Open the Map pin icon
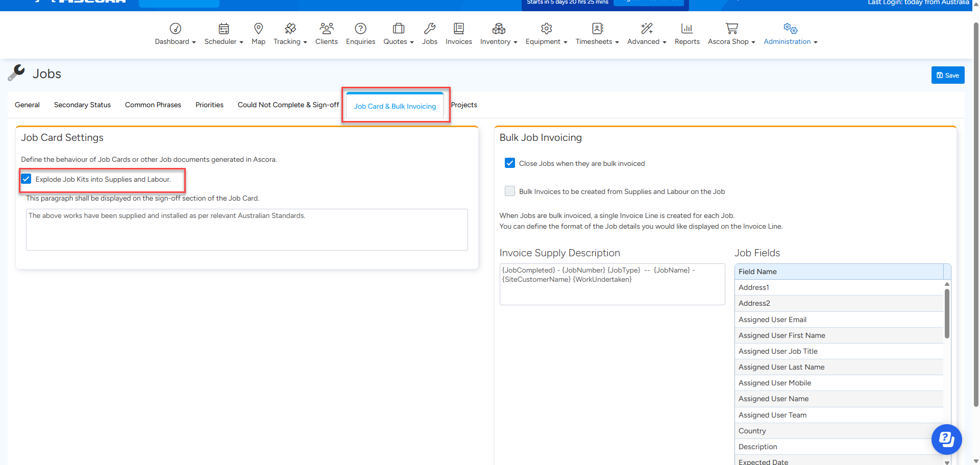Viewport: 980px width, 465px height. tap(258, 29)
